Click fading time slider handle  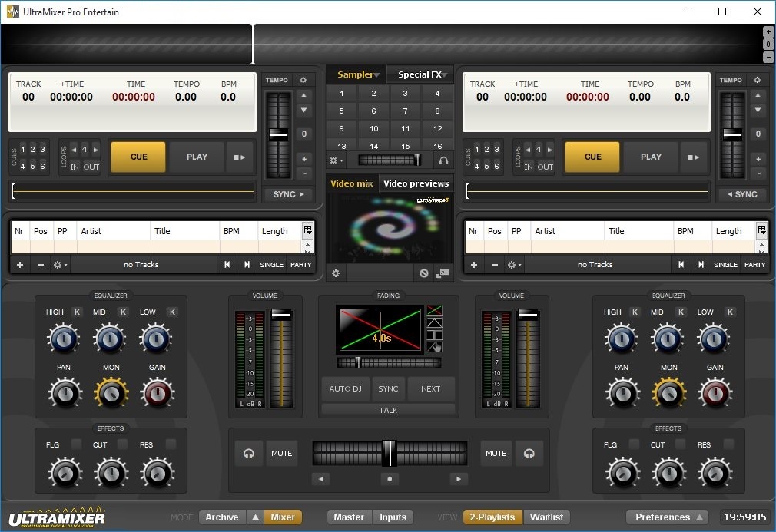pyautogui.click(x=358, y=362)
